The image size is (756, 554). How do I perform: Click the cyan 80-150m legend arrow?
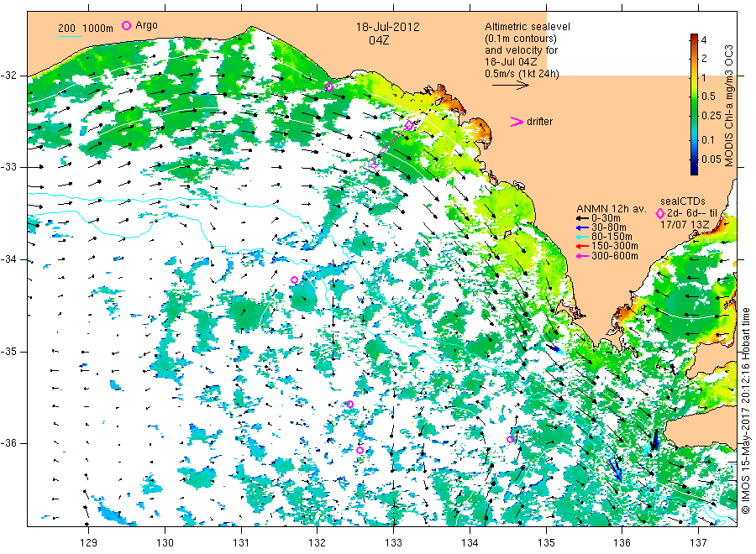582,237
